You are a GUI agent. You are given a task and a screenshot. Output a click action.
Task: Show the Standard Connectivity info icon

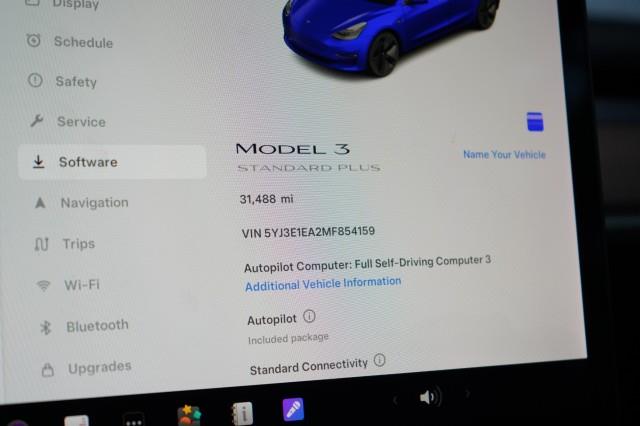pyautogui.click(x=380, y=360)
